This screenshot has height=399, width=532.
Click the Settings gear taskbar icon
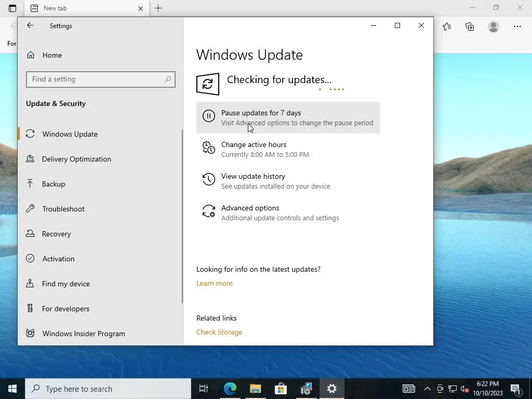332,389
